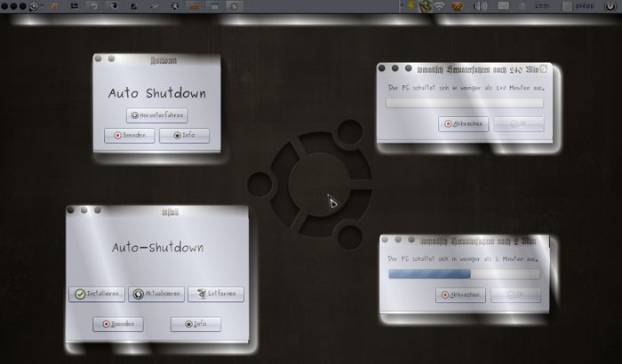Click Abbrechen in the 240 Minuten dialog
The height and width of the screenshot is (364, 622).
point(463,124)
